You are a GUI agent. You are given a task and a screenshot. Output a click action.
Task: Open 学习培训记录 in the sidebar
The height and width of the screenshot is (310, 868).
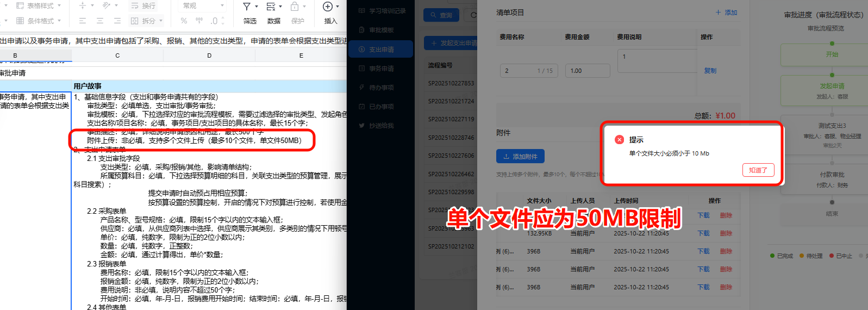point(382,11)
